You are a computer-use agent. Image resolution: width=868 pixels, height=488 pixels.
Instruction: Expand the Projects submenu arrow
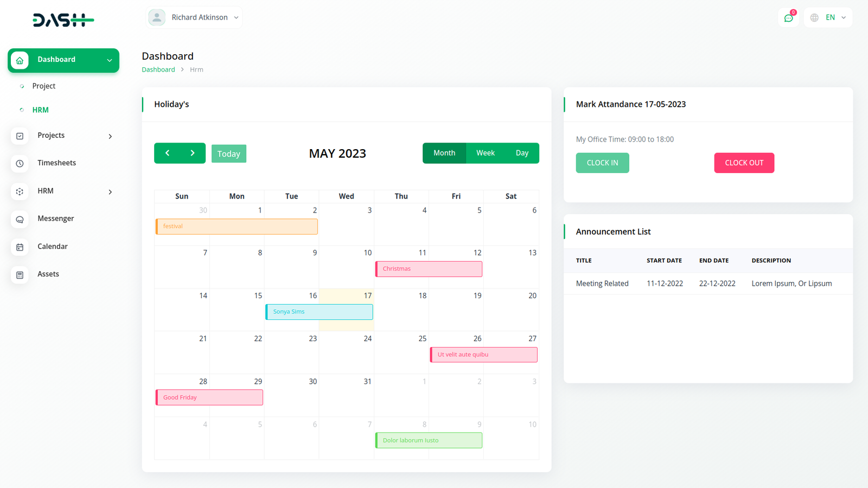[x=110, y=136]
